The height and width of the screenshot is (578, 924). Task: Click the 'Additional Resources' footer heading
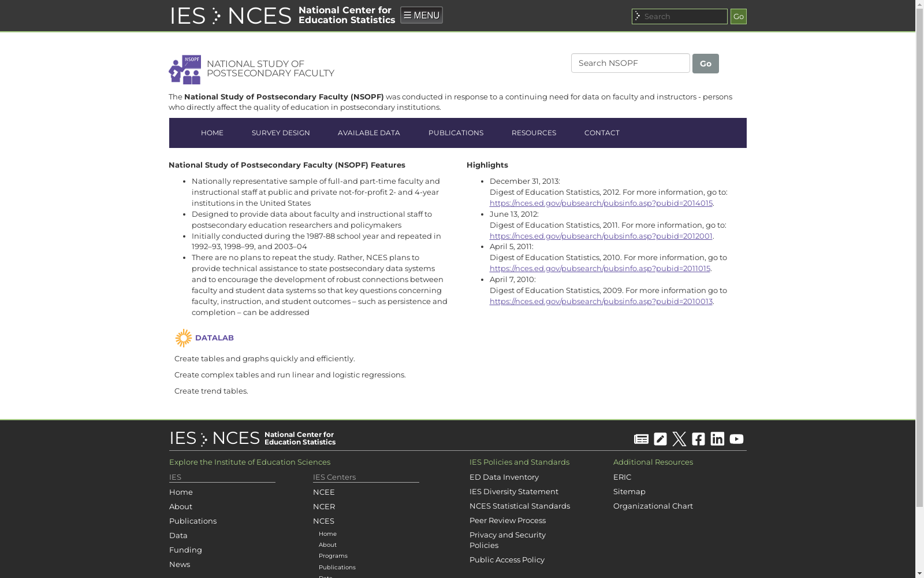[653, 462]
